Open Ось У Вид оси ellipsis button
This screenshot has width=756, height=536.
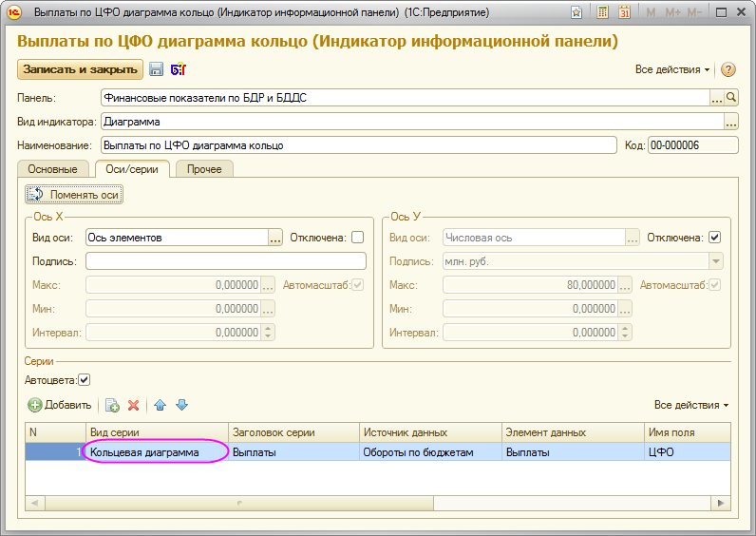(633, 238)
